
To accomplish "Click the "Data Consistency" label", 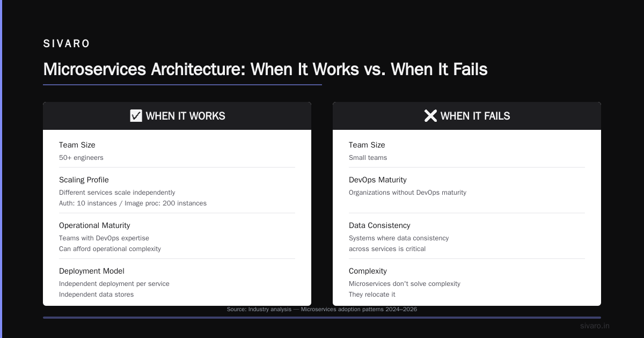I will click(x=379, y=225).
